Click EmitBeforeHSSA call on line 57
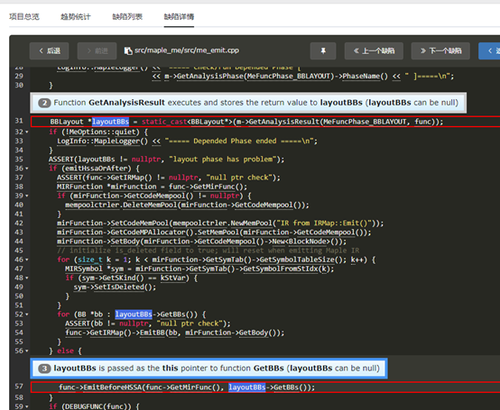Image resolution: width=500 pixels, height=410 pixels. pyautogui.click(x=113, y=387)
